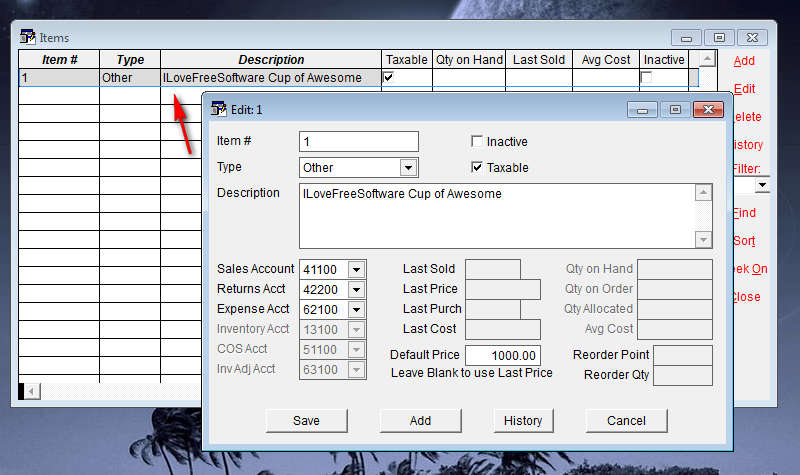Click the Description column header
This screenshot has width=800, height=475.
(271, 60)
